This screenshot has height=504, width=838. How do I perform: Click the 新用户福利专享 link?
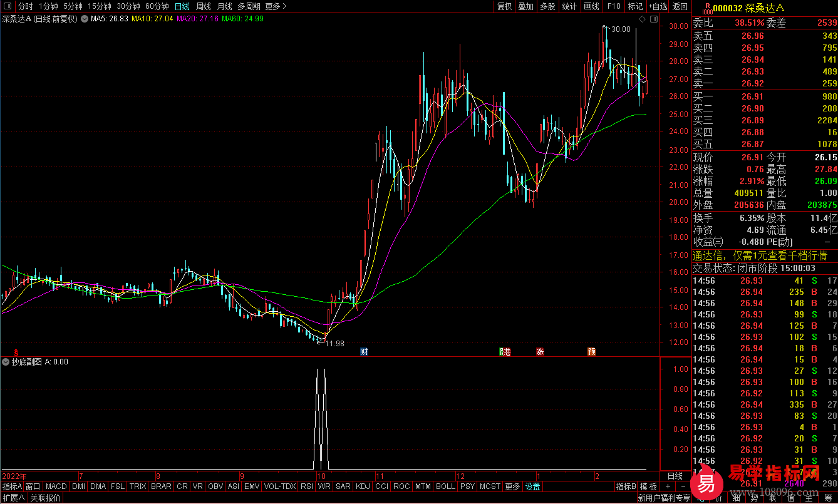click(x=664, y=498)
